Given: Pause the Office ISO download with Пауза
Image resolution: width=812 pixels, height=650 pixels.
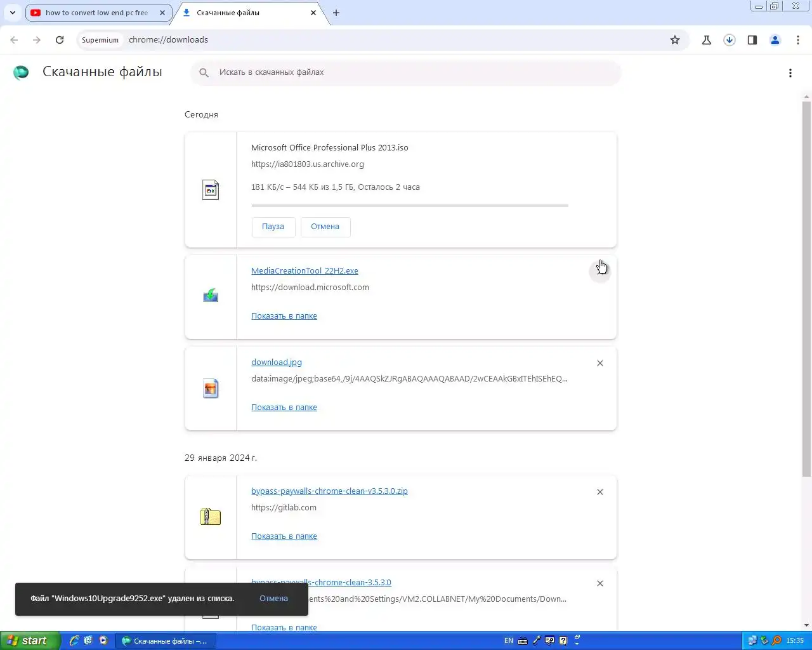Looking at the screenshot, I should pyautogui.click(x=273, y=227).
